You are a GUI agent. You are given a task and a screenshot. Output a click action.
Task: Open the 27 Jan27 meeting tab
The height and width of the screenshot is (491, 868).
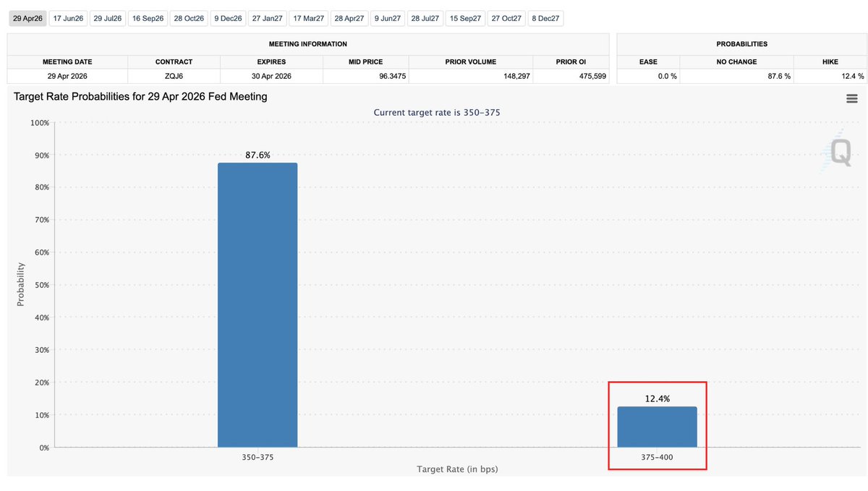(x=267, y=19)
